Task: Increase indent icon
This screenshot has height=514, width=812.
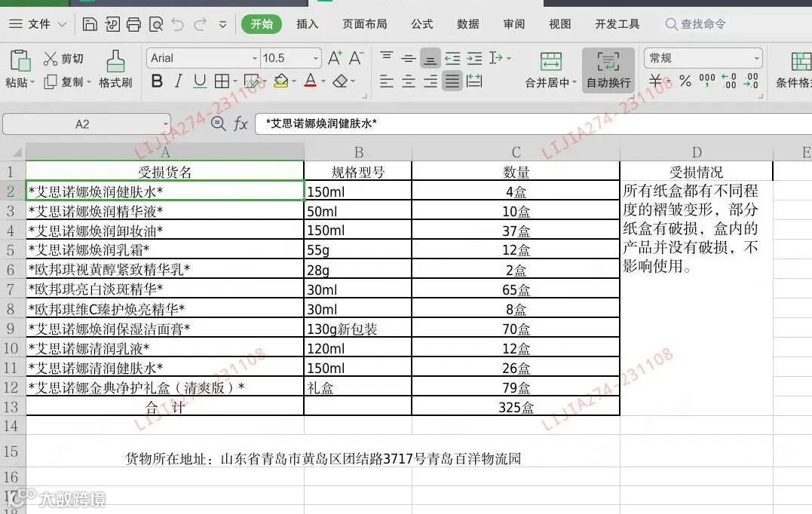Action: (473, 59)
